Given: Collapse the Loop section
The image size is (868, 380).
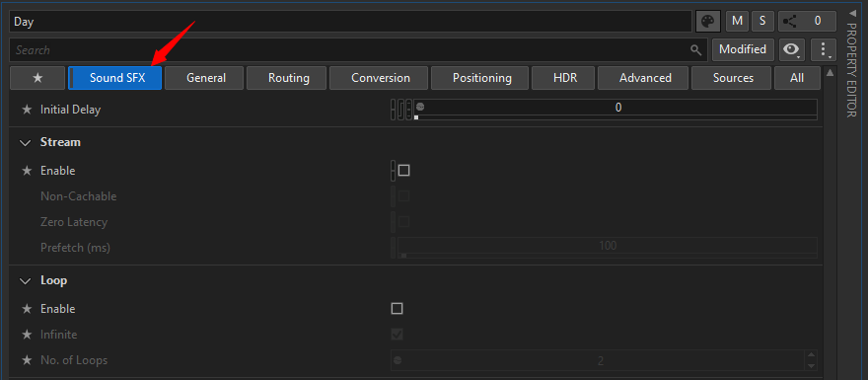Looking at the screenshot, I should [x=26, y=281].
